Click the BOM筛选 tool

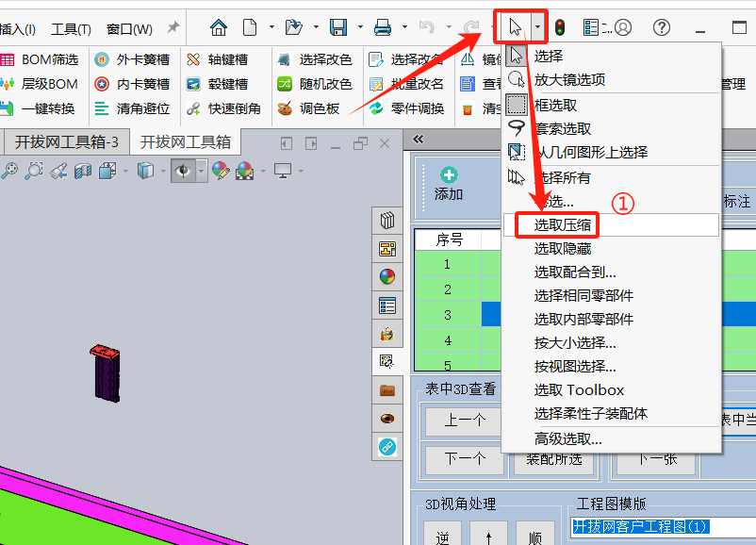[40, 59]
